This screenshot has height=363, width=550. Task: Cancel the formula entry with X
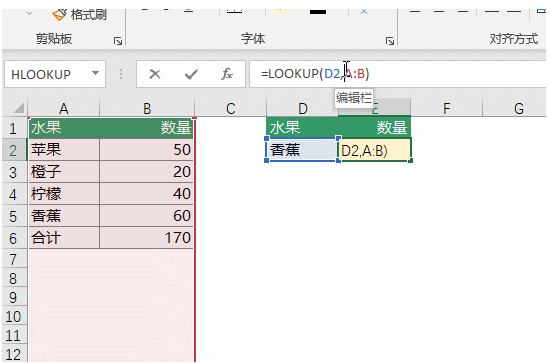tap(155, 74)
